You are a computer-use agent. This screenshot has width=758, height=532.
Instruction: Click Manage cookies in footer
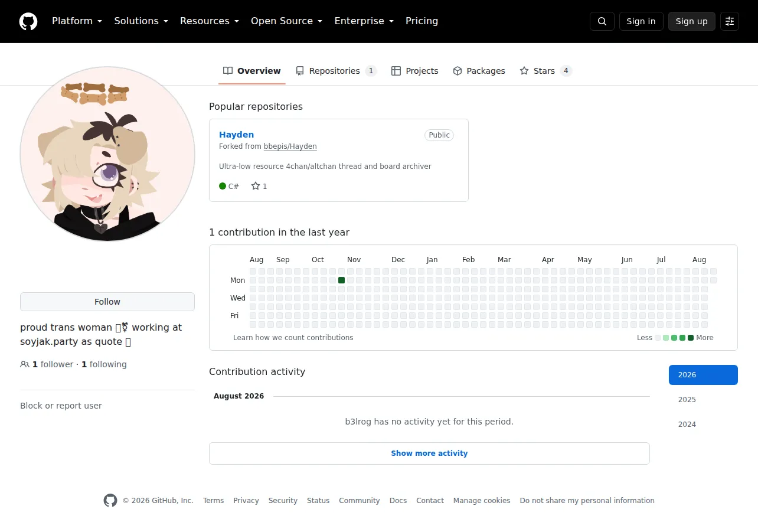click(x=482, y=501)
